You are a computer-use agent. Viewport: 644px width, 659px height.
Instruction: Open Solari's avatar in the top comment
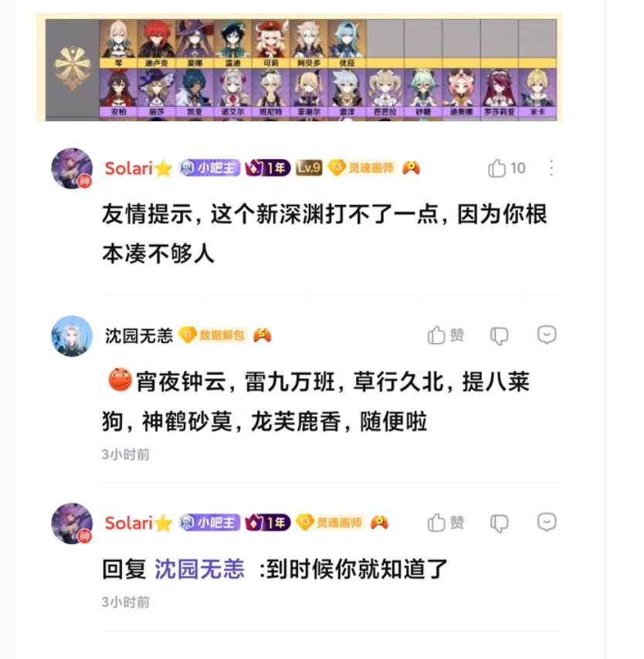[72, 168]
